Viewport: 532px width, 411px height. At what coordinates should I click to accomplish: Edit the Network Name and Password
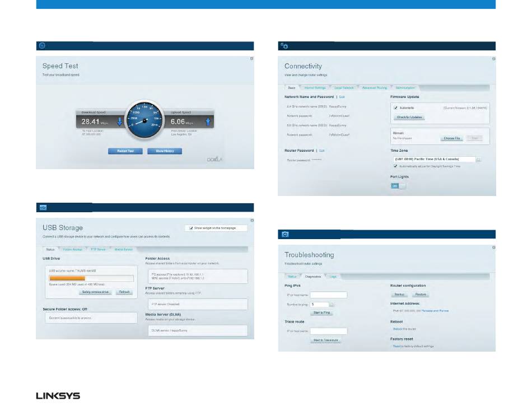click(342, 97)
